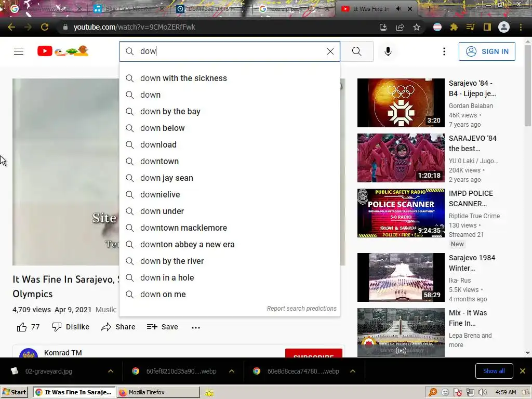Like the video with thumbs up
Image resolution: width=532 pixels, height=399 pixels.
(x=28, y=327)
